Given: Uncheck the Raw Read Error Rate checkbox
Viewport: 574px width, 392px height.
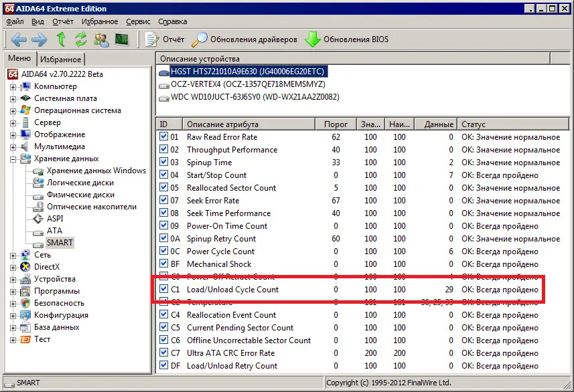Looking at the screenshot, I should tap(163, 136).
